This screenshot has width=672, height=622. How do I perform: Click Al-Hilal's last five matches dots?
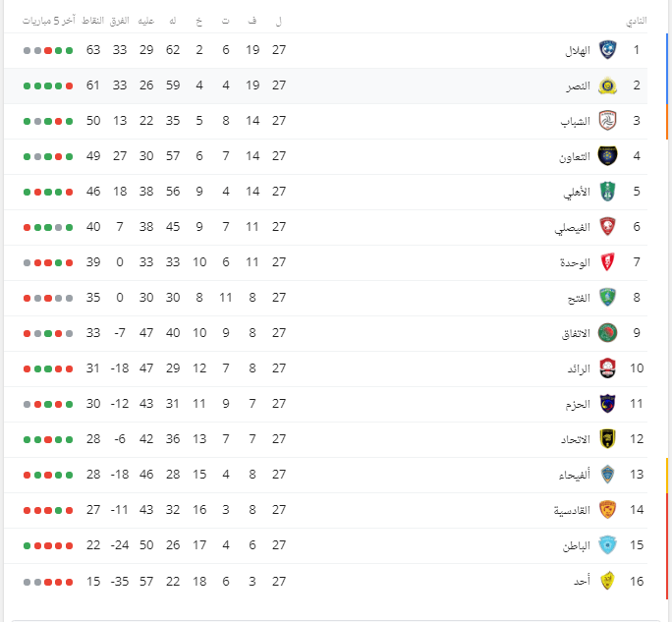48,50
